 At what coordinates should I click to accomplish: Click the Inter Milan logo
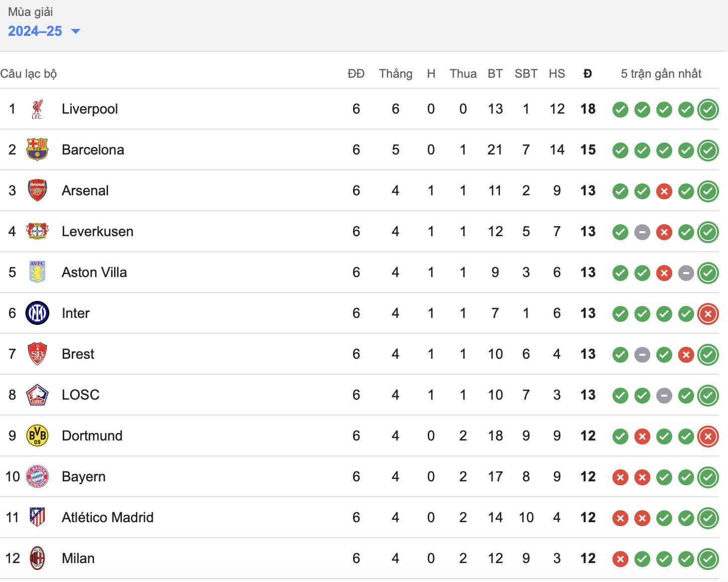(37, 313)
